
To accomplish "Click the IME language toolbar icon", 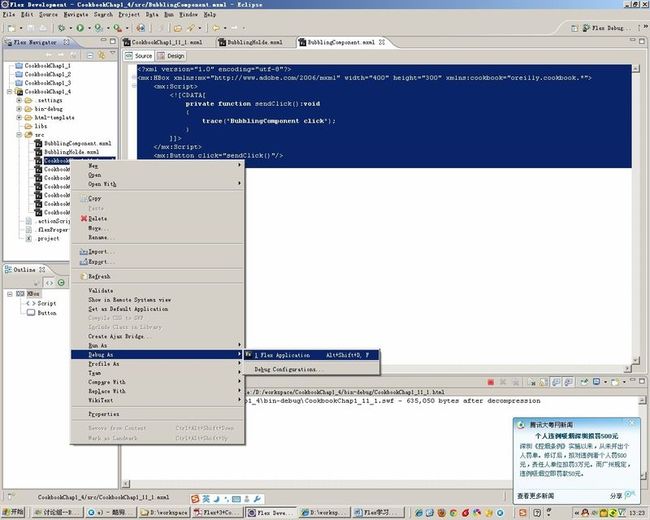I will point(206,499).
